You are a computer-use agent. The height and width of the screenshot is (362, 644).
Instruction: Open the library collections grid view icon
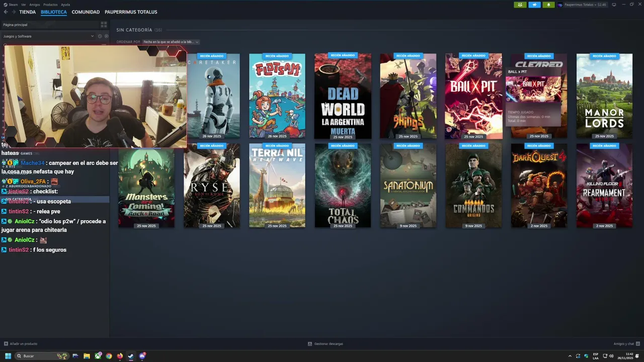[x=104, y=25]
